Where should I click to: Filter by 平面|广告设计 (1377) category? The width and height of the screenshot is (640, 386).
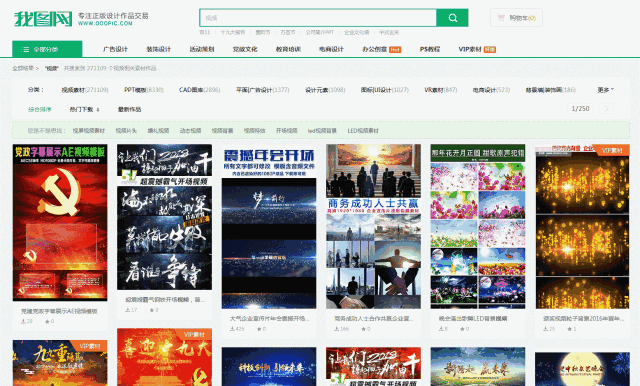click(262, 90)
